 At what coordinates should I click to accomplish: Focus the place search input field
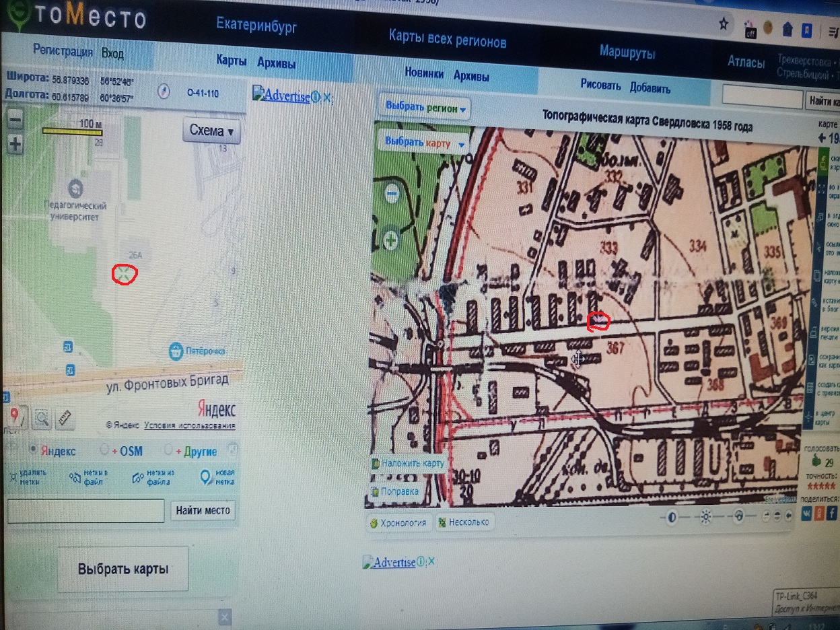(85, 510)
